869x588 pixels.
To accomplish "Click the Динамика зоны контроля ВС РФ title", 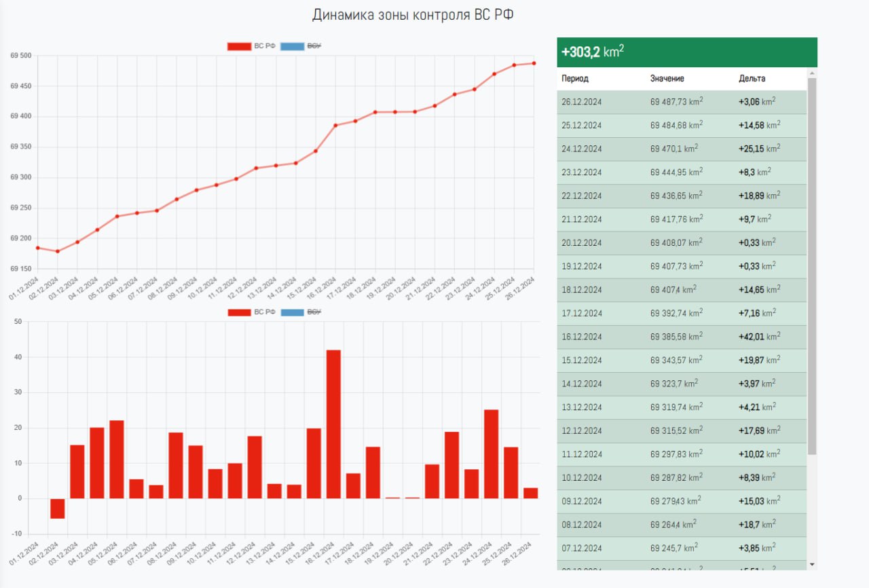I will tap(413, 15).
